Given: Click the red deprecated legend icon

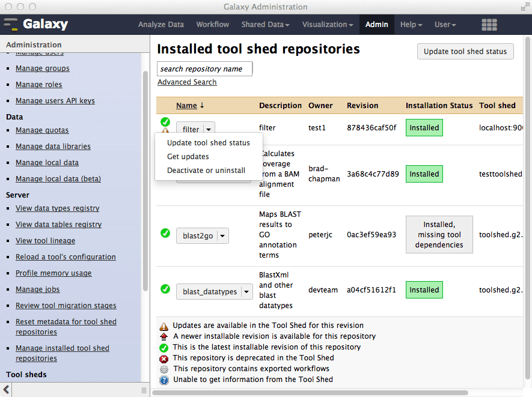Looking at the screenshot, I should [x=164, y=358].
